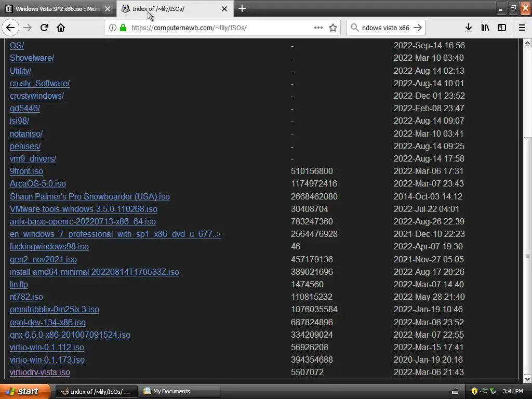Switch to Index of /~lily/ISOs/ taskbar button

tap(96, 392)
